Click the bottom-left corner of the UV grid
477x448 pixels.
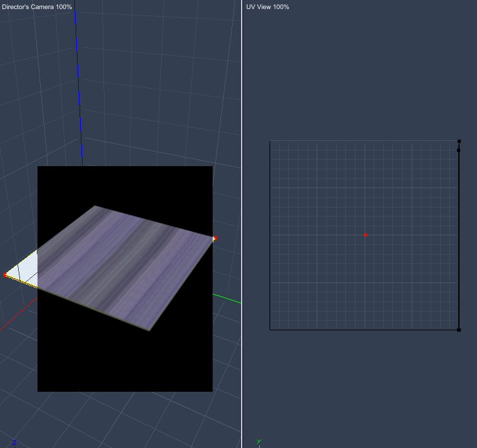tap(270, 330)
